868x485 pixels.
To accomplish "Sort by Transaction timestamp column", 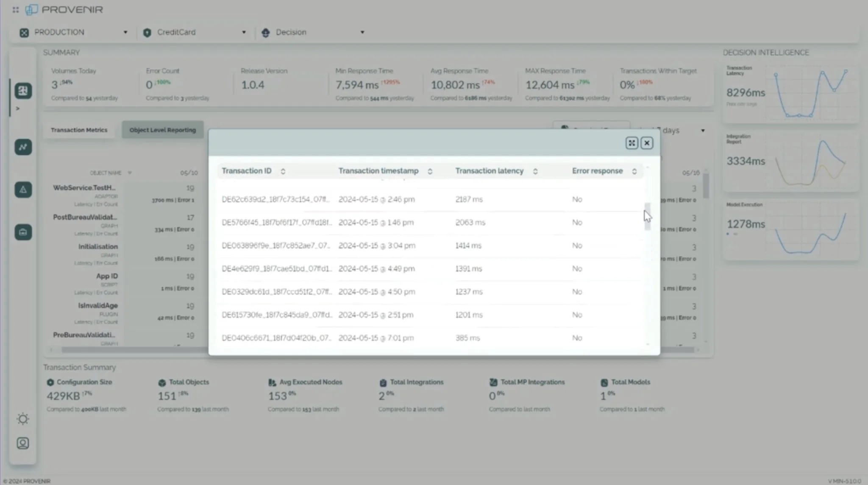I will [x=430, y=171].
